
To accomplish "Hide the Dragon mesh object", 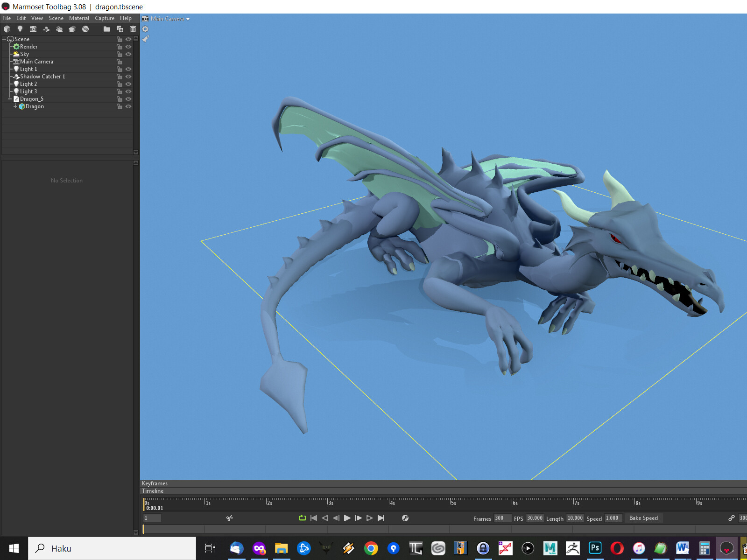I will pos(128,106).
